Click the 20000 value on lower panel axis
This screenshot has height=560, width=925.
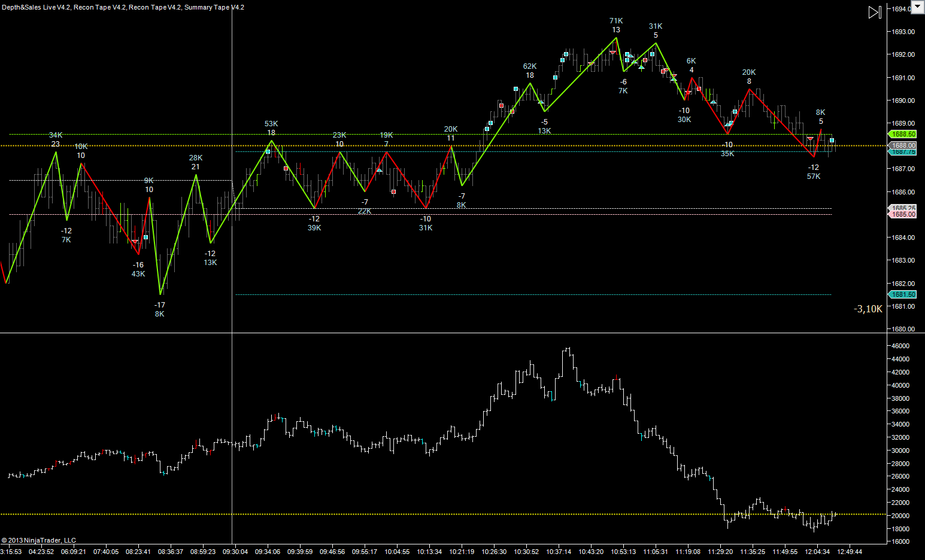coord(901,516)
